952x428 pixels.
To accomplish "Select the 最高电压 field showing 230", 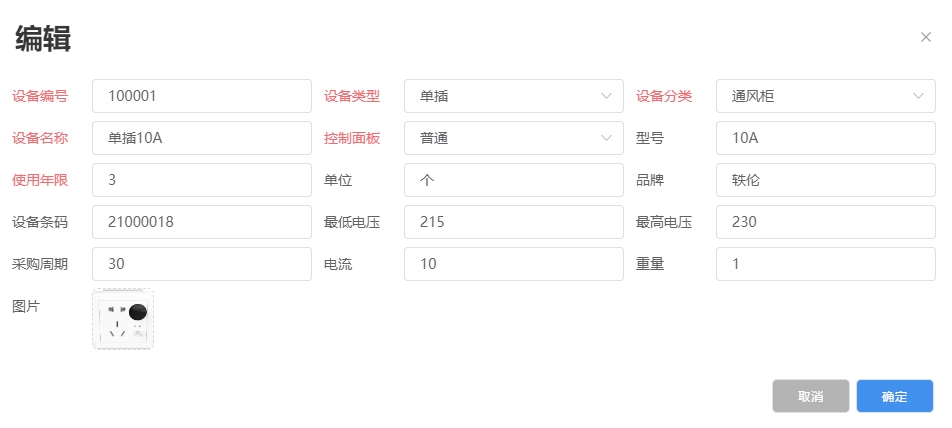I will click(825, 222).
